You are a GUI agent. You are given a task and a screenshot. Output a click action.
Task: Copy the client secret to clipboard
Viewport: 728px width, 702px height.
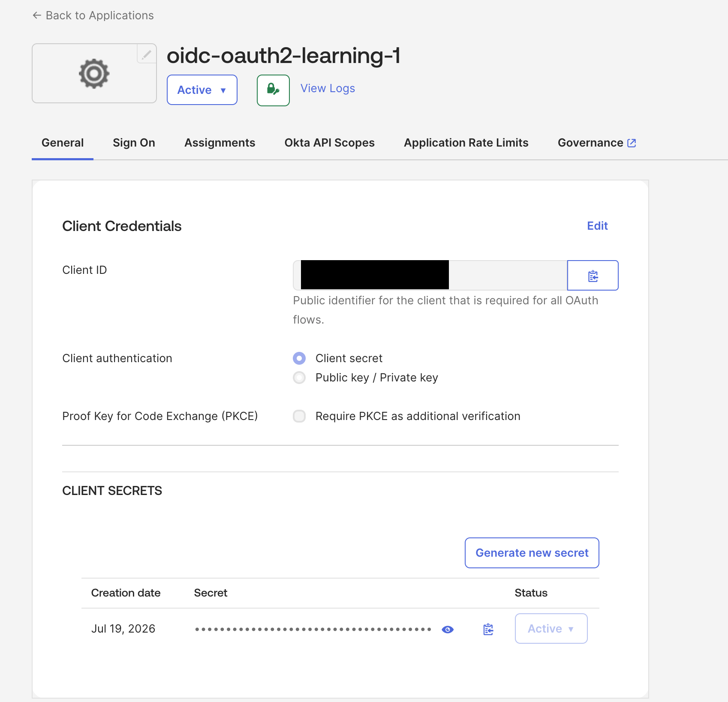tap(488, 629)
